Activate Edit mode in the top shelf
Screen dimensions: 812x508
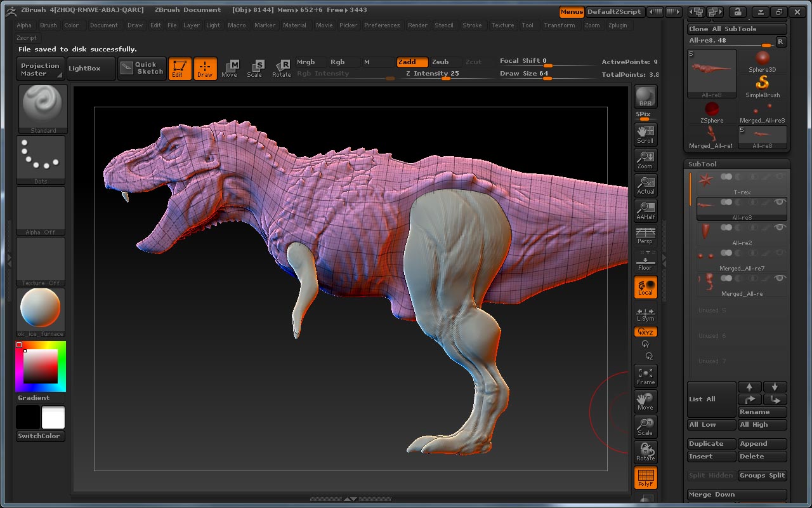click(180, 69)
